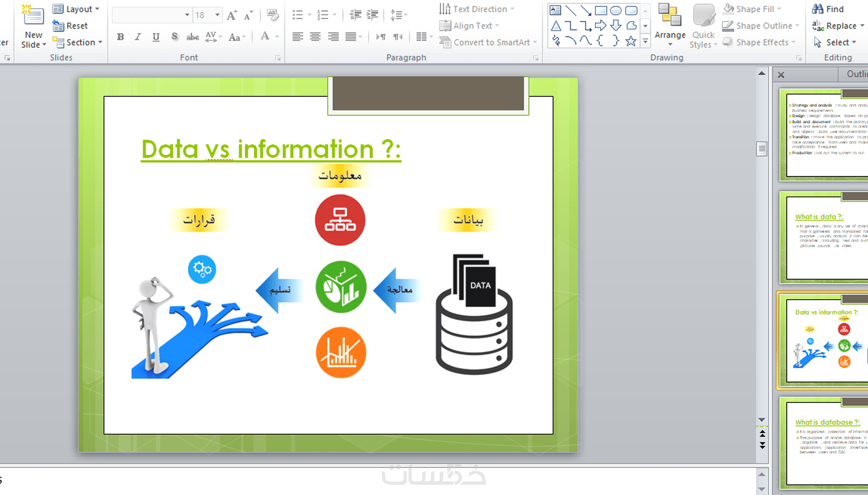Open the Character Spacing menu

(212, 37)
